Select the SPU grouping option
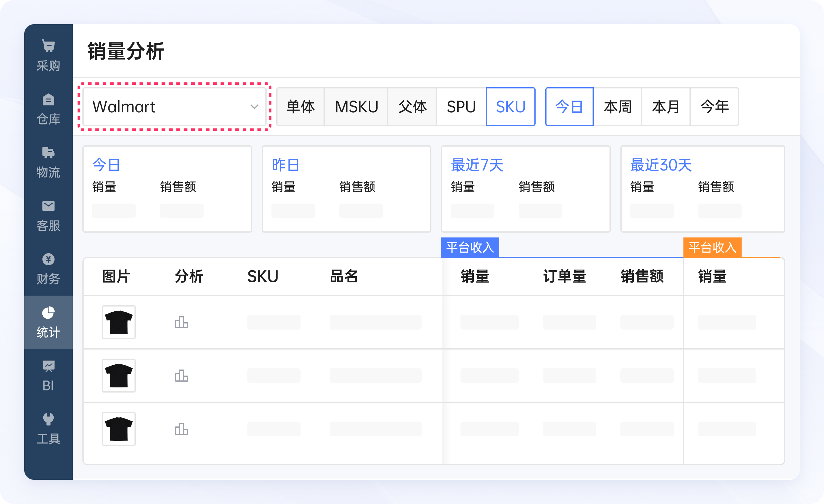Image resolution: width=824 pixels, height=504 pixels. pos(461,106)
